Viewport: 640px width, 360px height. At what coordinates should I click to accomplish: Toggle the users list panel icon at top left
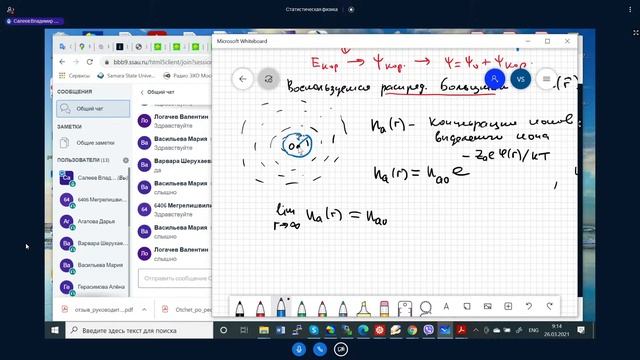pyautogui.click(x=11, y=9)
